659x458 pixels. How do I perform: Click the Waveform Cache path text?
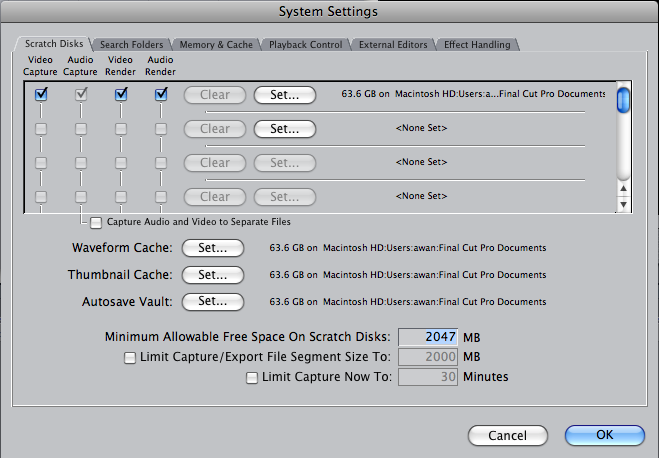point(408,248)
